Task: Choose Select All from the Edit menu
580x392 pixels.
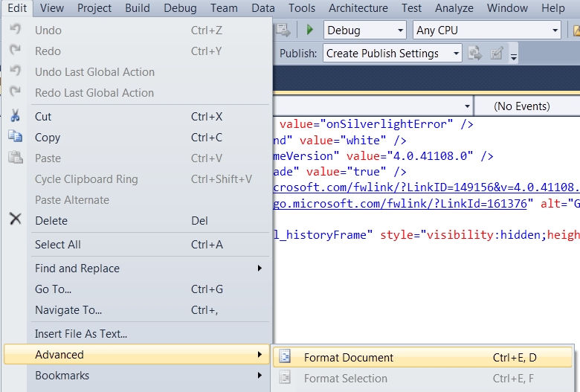Action: coord(137,245)
